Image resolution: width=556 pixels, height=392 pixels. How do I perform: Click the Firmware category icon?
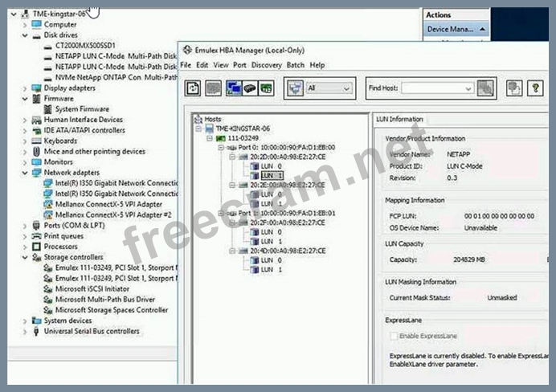[x=36, y=99]
